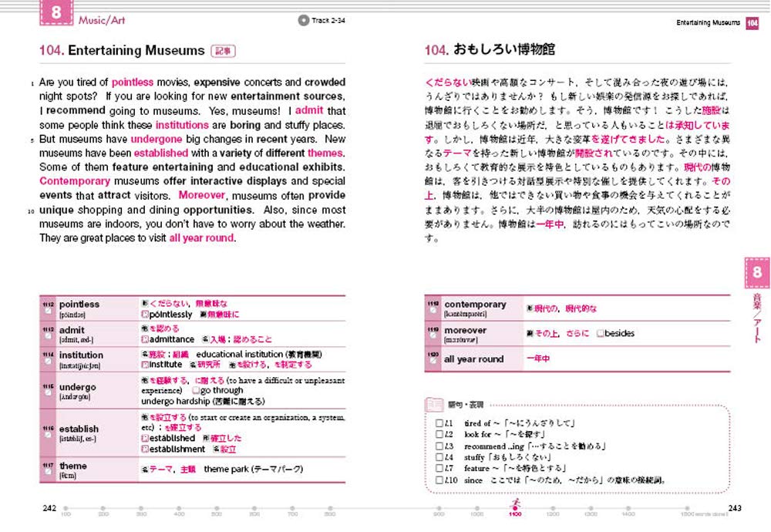771x532 pixels.
Task: Click the Track 2-34 label
Action: click(x=328, y=21)
